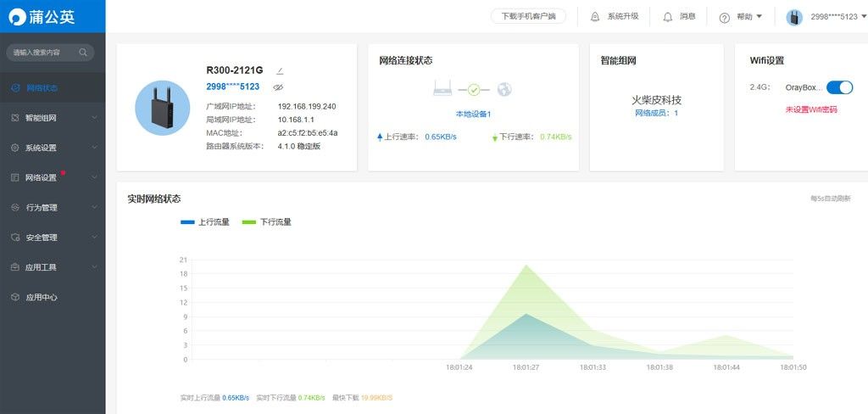Open 应用中心 from the sidebar
This screenshot has width=868, height=414.
[41, 298]
